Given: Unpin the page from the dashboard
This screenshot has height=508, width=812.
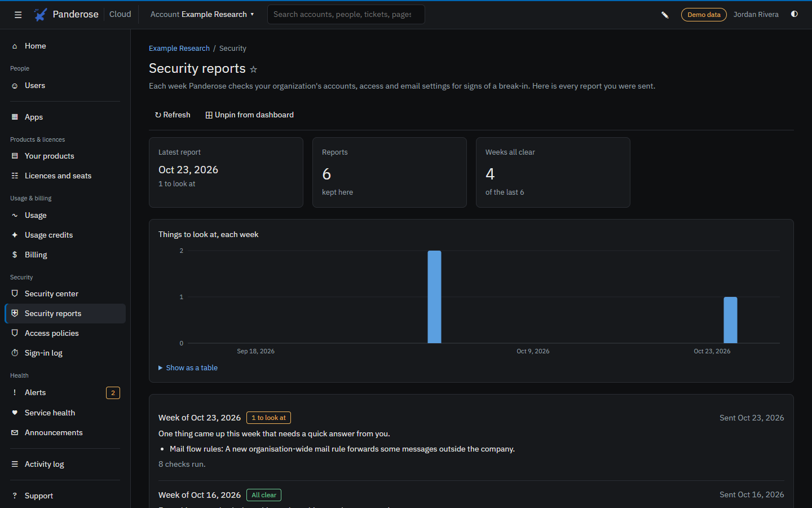Looking at the screenshot, I should 250,115.
